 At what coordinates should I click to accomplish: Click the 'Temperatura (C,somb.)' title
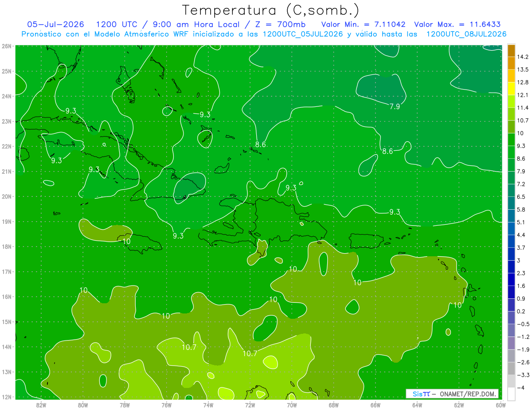271,10
